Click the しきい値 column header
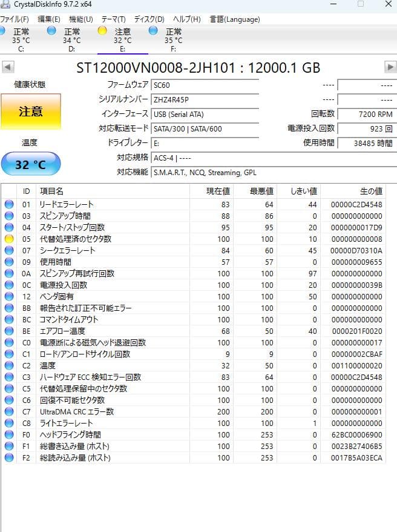397x532 pixels. coord(298,191)
